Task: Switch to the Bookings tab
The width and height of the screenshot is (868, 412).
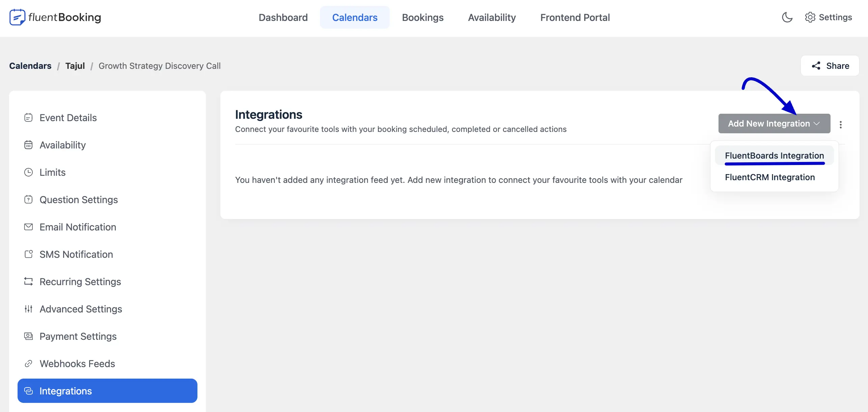Action: click(423, 17)
